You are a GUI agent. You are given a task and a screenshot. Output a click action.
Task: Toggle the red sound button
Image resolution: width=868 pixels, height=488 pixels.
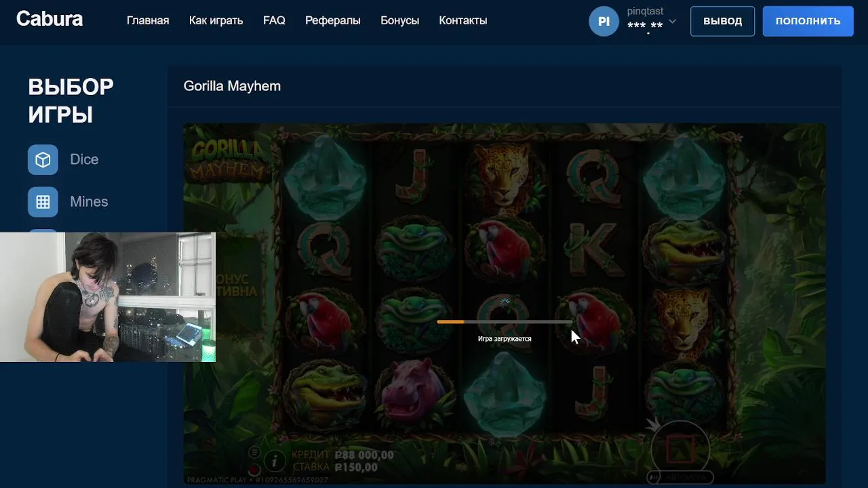254,469
